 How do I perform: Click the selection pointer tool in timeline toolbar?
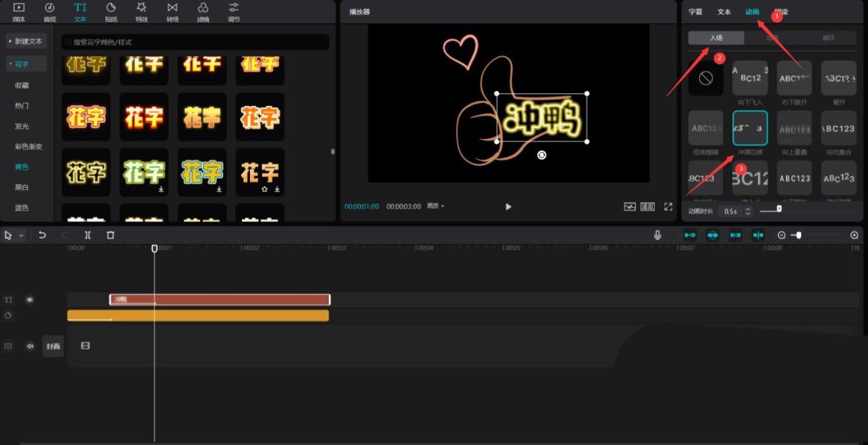pos(8,235)
